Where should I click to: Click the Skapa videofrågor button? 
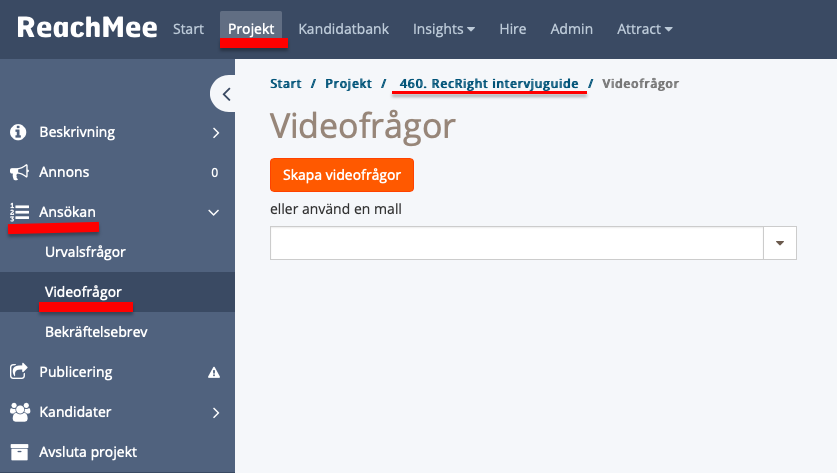point(342,175)
